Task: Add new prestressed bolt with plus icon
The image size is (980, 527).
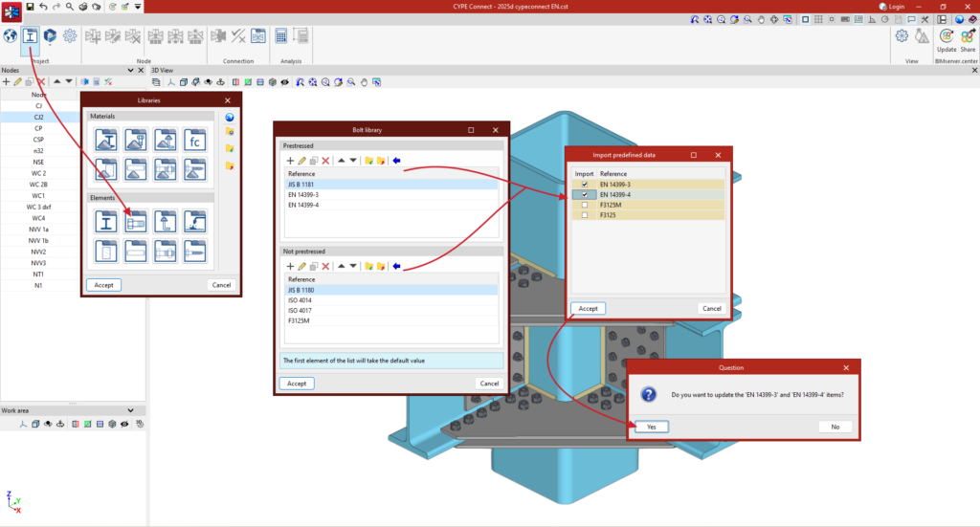Action: pyautogui.click(x=290, y=161)
